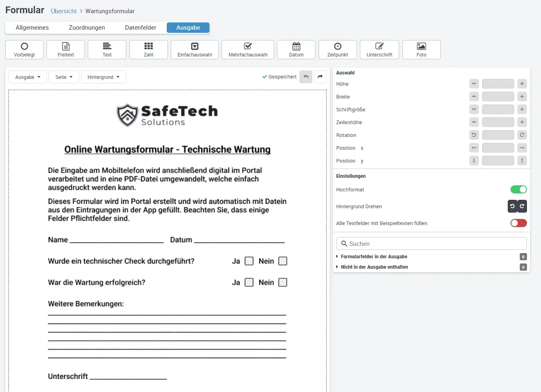Screen dimensions: 541x392
Task: Insert a Zeitpunkt clock field
Action: (x=337, y=50)
